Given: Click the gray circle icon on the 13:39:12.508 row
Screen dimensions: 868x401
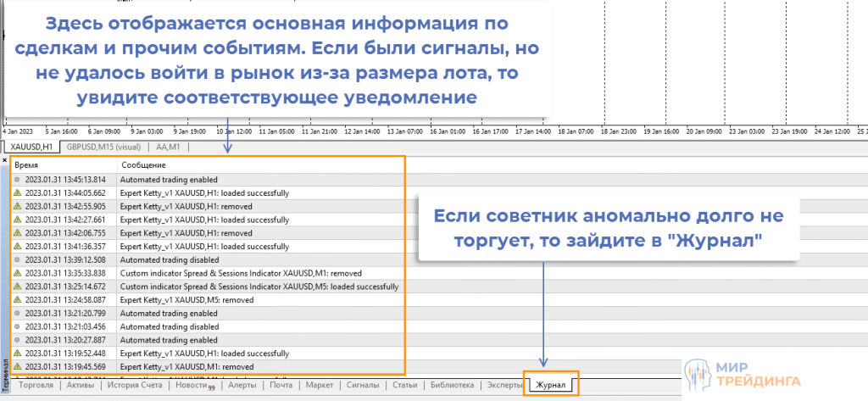Looking at the screenshot, I should (16, 259).
